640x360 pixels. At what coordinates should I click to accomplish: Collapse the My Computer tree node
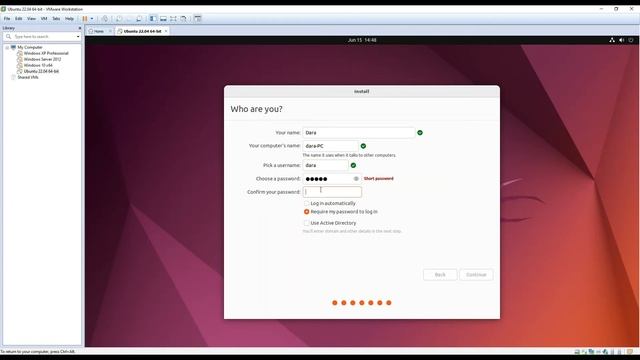point(7,47)
